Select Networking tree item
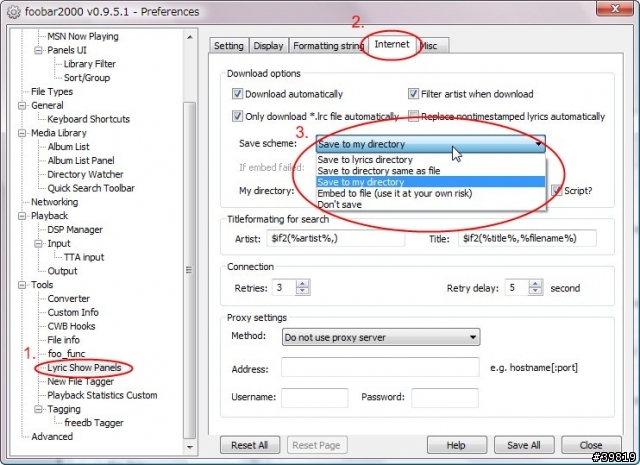Viewport: 640px width, 465px height. 54,202
